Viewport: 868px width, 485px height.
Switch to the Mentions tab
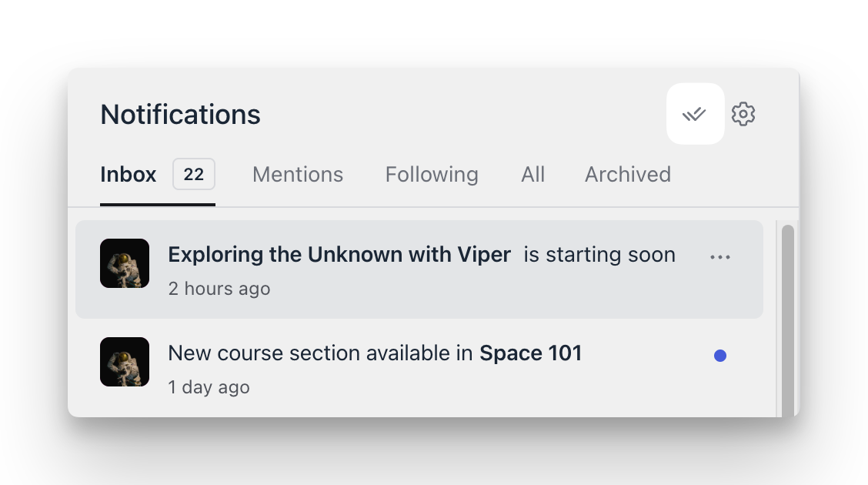click(x=298, y=174)
